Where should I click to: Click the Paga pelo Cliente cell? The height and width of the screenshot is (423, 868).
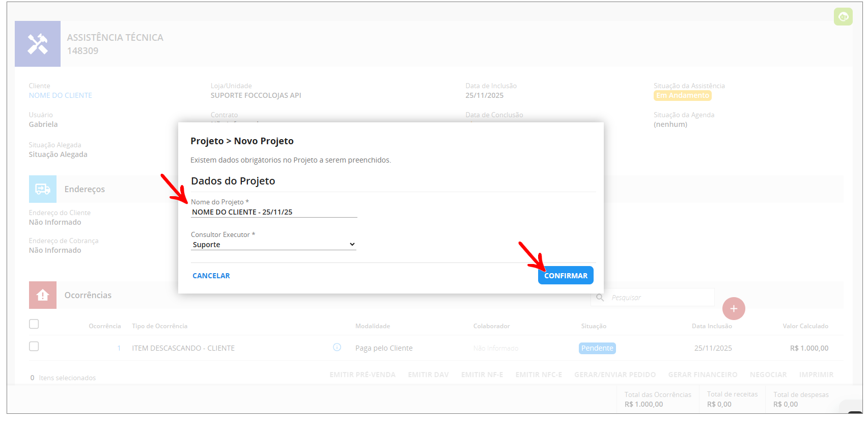pos(384,348)
